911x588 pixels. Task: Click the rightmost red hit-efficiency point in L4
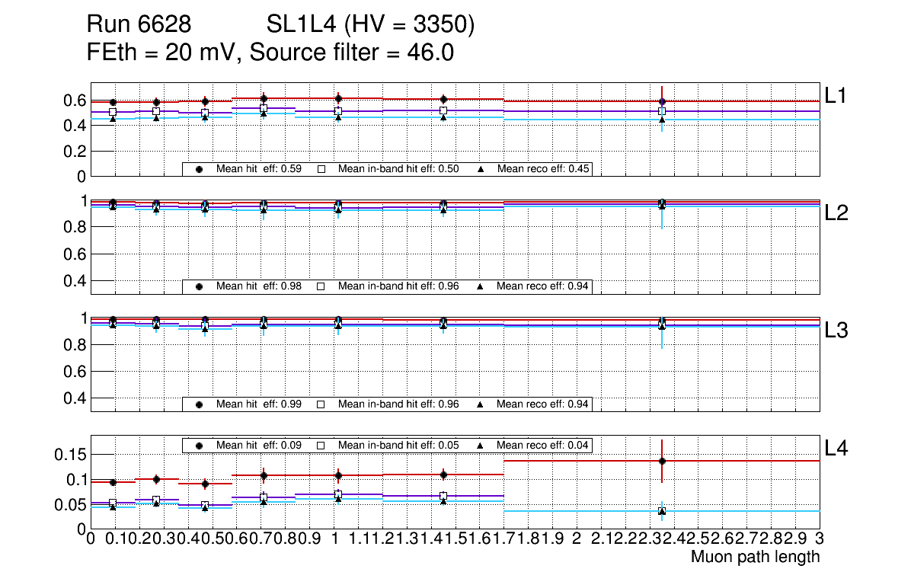662,461
